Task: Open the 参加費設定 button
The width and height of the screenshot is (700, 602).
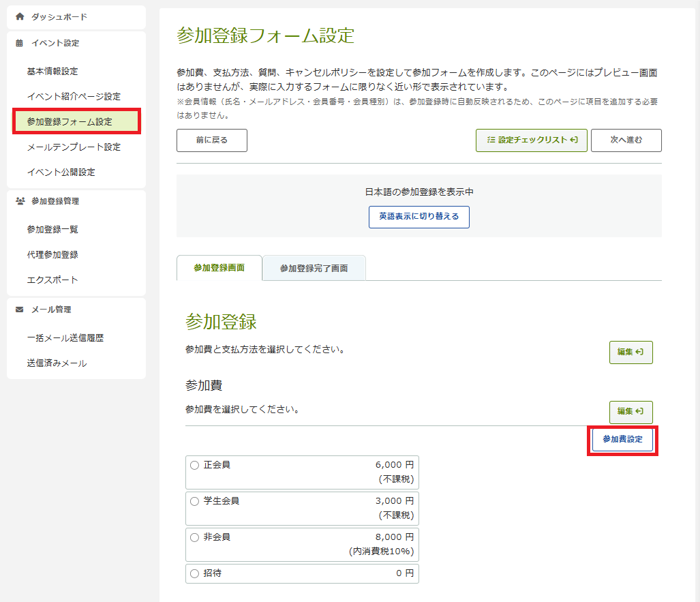Action: coord(622,440)
